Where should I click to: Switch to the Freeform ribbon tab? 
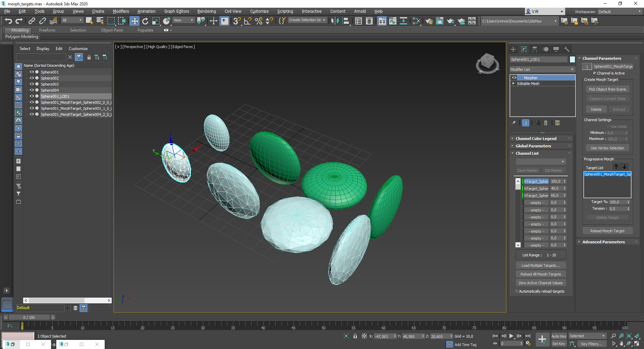click(47, 30)
